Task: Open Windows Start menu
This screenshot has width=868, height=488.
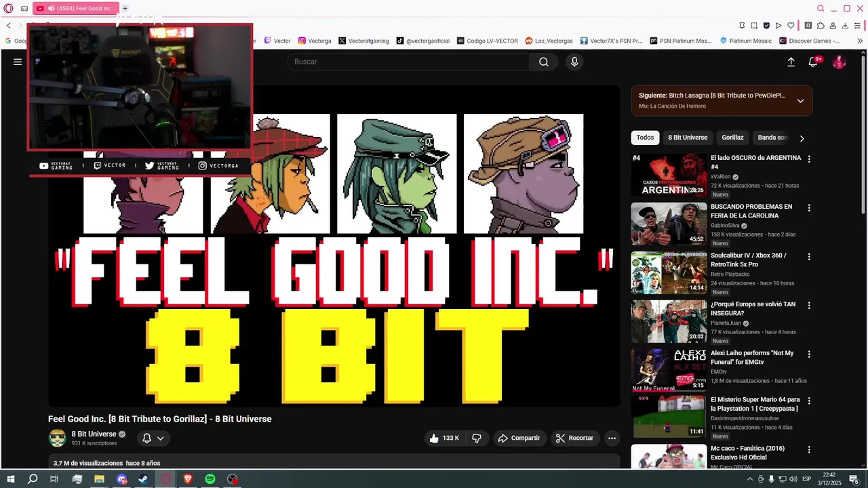Action: pyautogui.click(x=10, y=479)
